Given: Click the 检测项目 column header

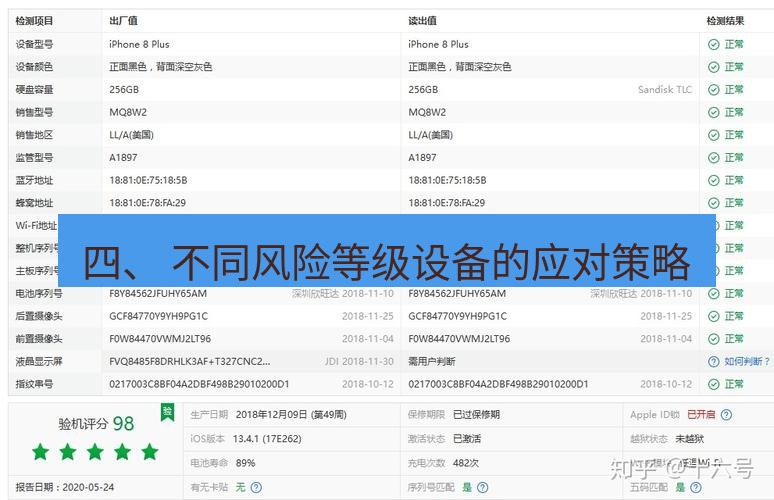Looking at the screenshot, I should point(34,21).
